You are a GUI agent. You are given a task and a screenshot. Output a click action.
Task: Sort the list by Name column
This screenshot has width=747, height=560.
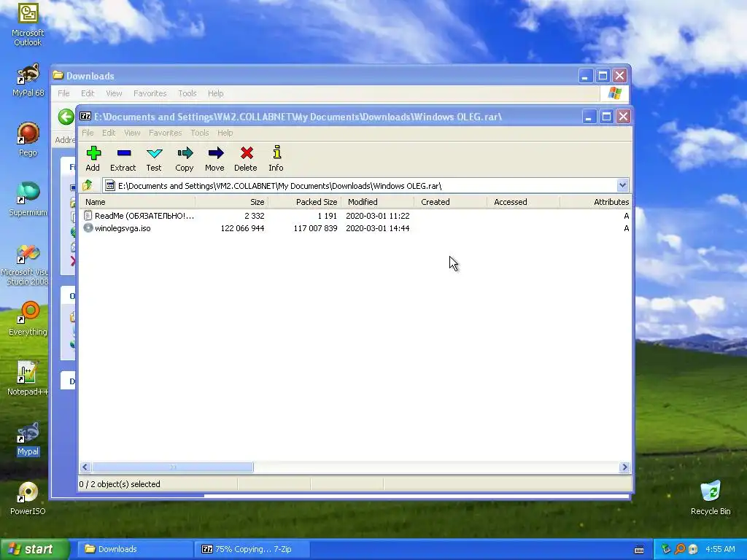pyautogui.click(x=137, y=202)
